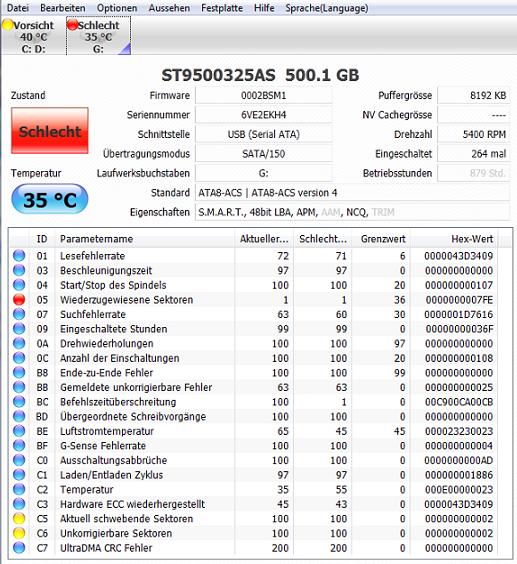Click the Laufwerksbuchstaben field G:
The width and height of the screenshot is (517, 564).
tap(263, 173)
